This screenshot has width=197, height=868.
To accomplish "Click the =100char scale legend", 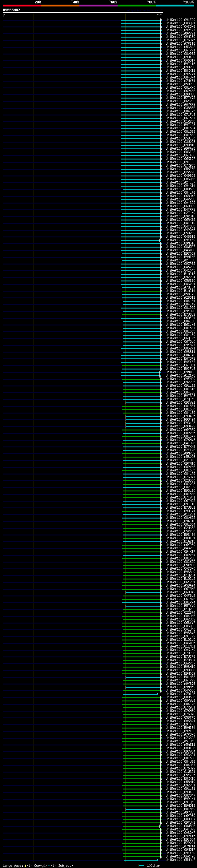I will pyautogui.click(x=150, y=866).
